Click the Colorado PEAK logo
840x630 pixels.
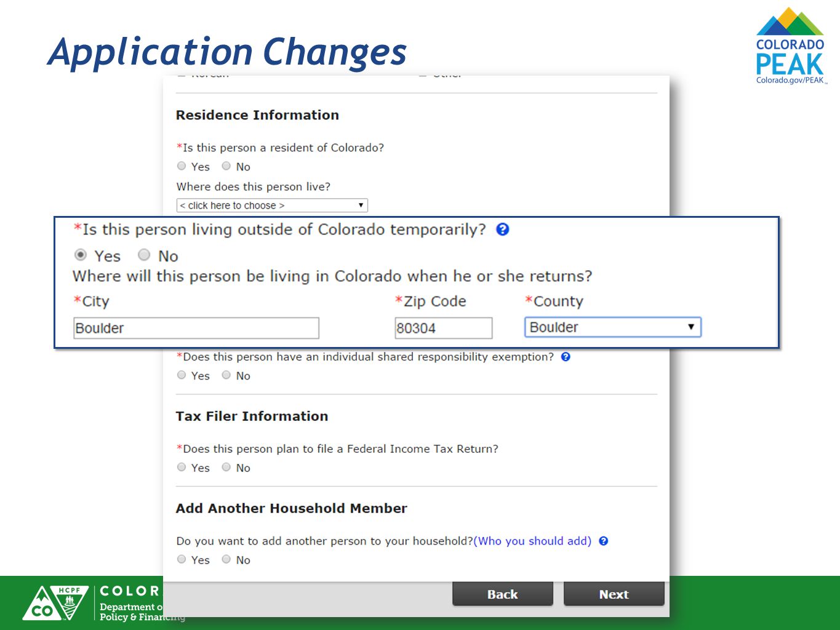(x=791, y=46)
